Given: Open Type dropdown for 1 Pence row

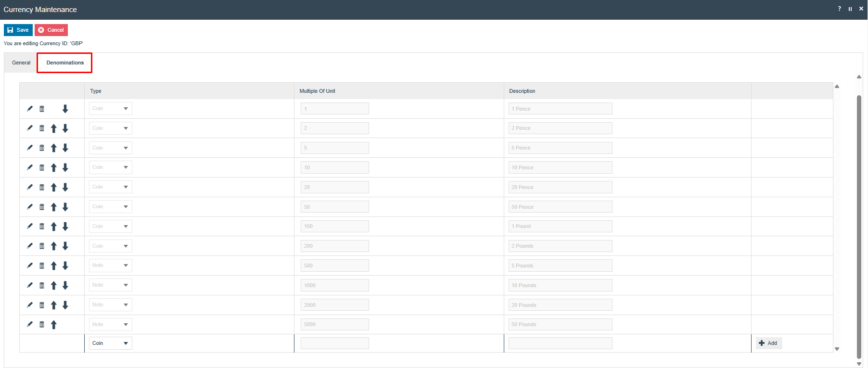Looking at the screenshot, I should tap(111, 109).
